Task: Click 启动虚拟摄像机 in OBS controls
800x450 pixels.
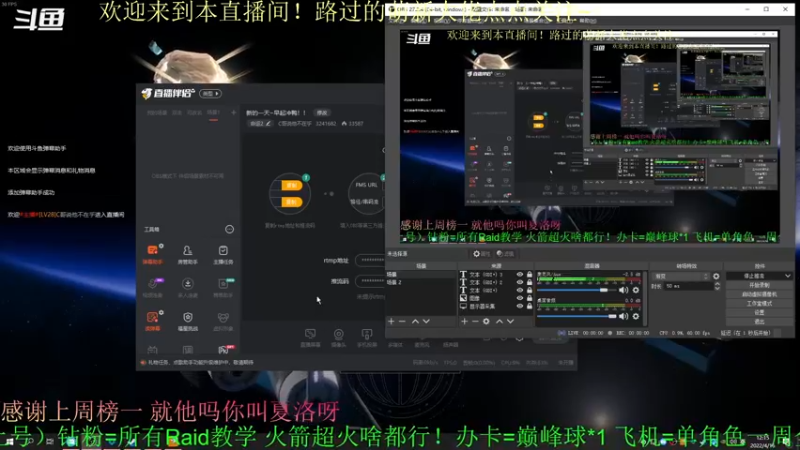Action: coord(759,294)
